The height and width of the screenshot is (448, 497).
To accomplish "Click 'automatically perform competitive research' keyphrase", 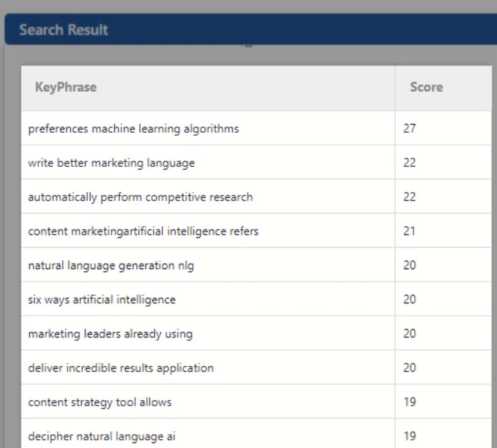I will point(140,197).
